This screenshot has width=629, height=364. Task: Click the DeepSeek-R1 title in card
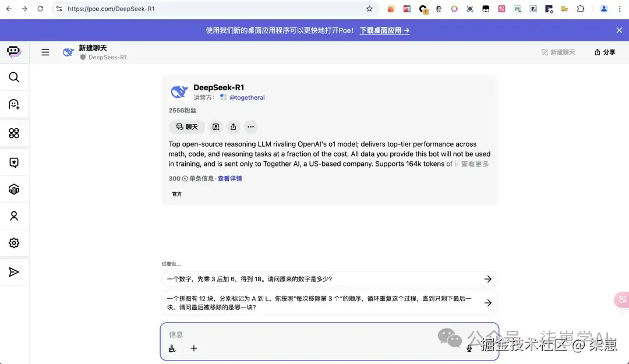(x=218, y=87)
